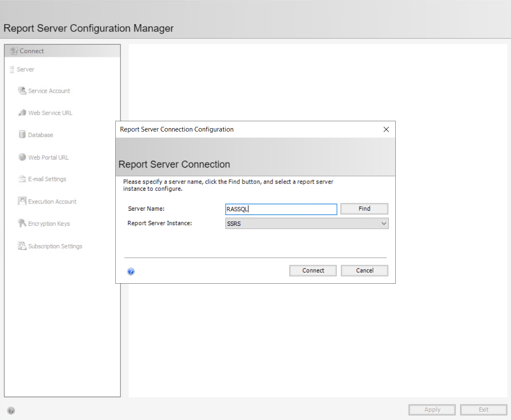This screenshot has width=511, height=420.
Task: Select the Server node in navigation tree
Action: [25, 69]
